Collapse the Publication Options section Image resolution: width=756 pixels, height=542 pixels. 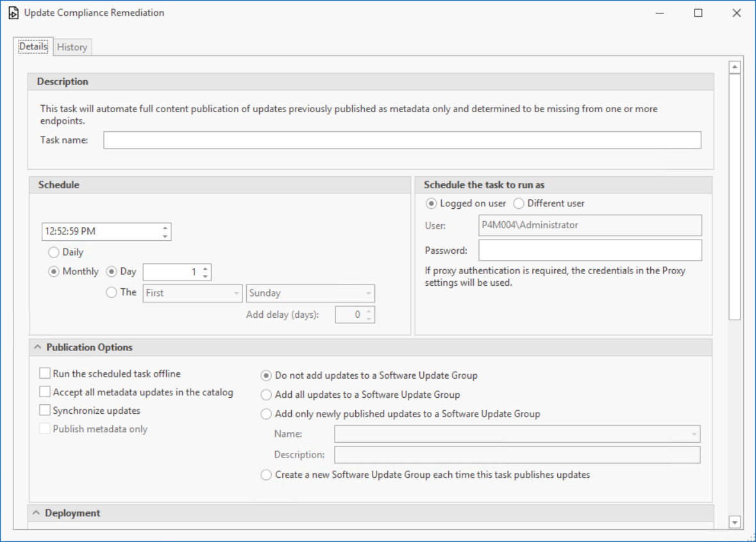37,347
